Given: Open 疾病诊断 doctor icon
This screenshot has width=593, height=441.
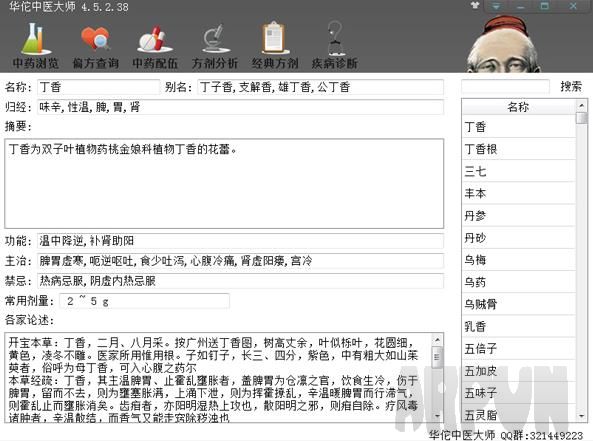Looking at the screenshot, I should pos(335,38).
